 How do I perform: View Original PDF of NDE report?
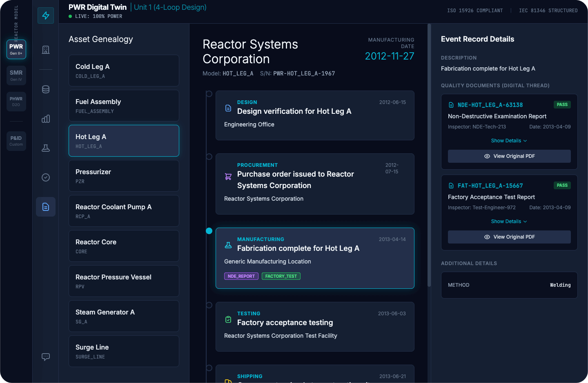[509, 156]
